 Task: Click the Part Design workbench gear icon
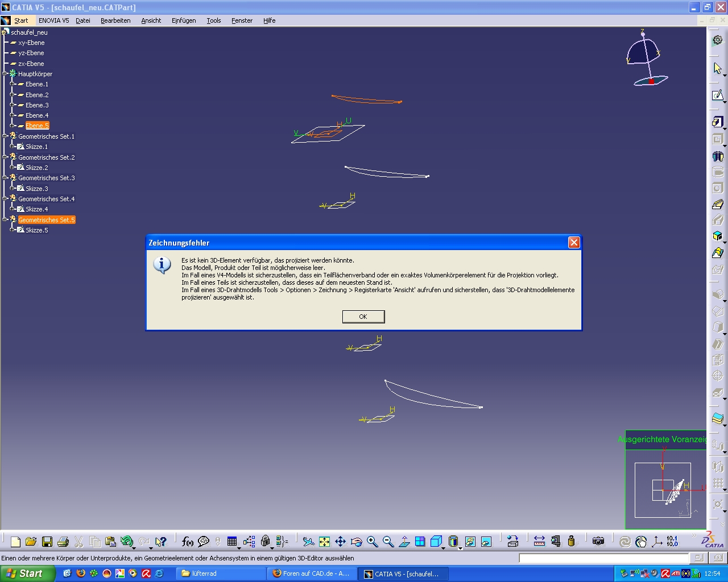(718, 40)
